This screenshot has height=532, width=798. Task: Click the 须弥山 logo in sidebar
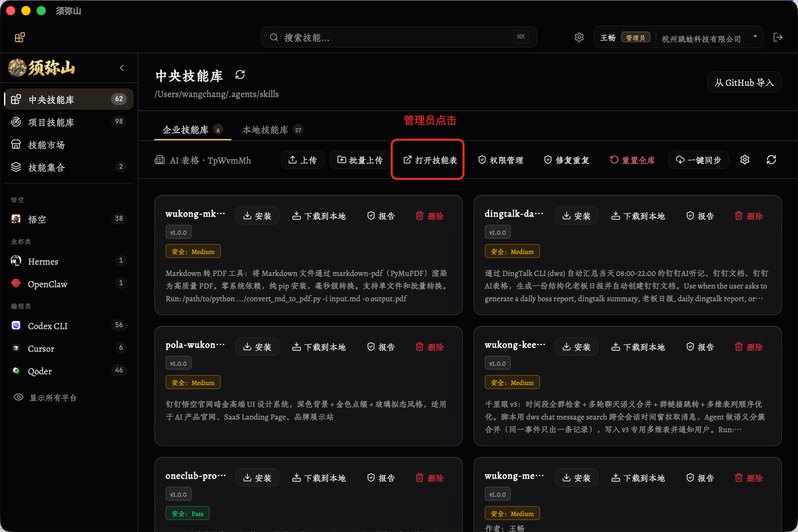[x=42, y=68]
